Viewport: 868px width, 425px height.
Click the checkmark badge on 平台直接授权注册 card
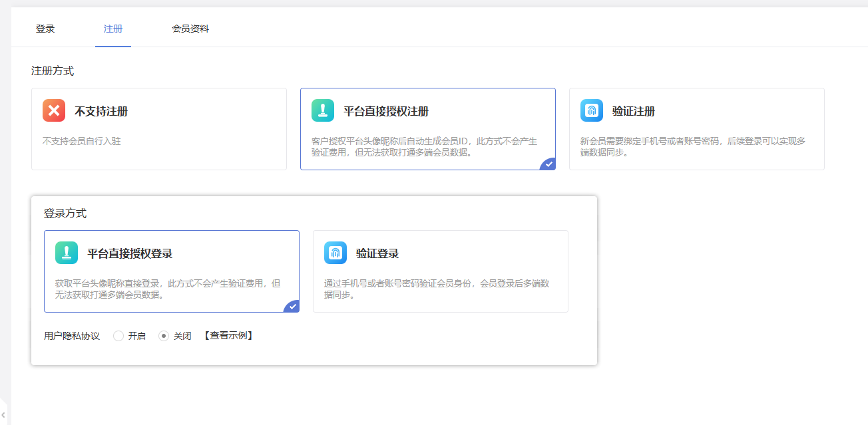tap(549, 164)
